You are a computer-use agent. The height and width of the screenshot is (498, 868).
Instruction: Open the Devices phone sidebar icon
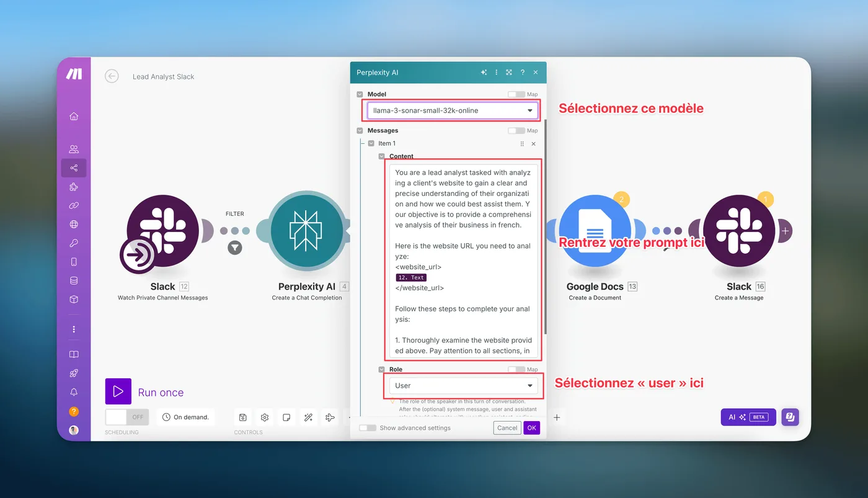(x=74, y=262)
